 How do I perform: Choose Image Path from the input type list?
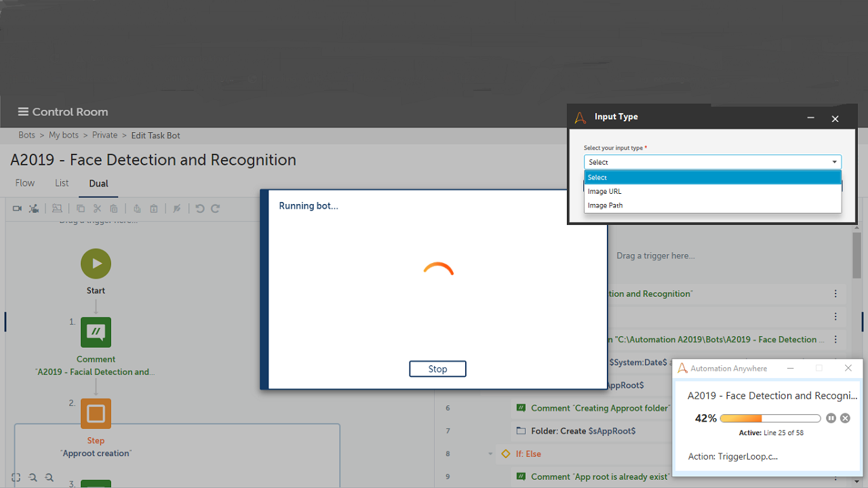point(713,205)
